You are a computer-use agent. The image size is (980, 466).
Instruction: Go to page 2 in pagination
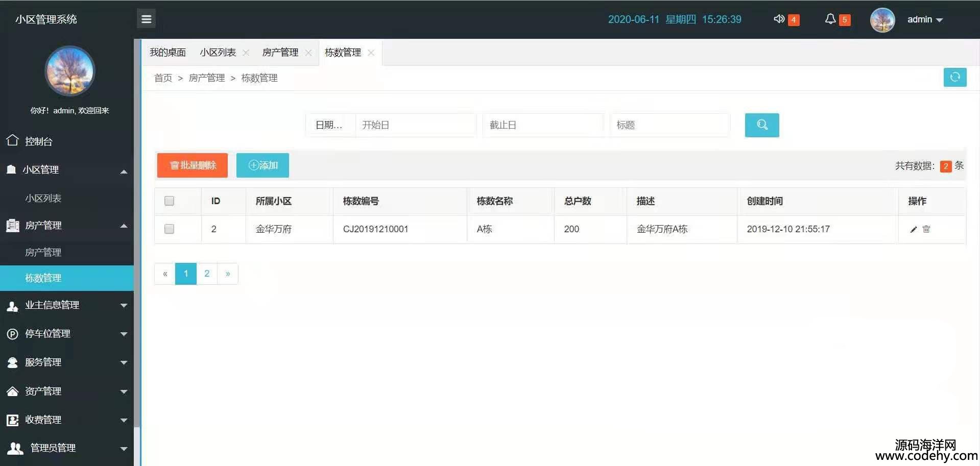207,274
